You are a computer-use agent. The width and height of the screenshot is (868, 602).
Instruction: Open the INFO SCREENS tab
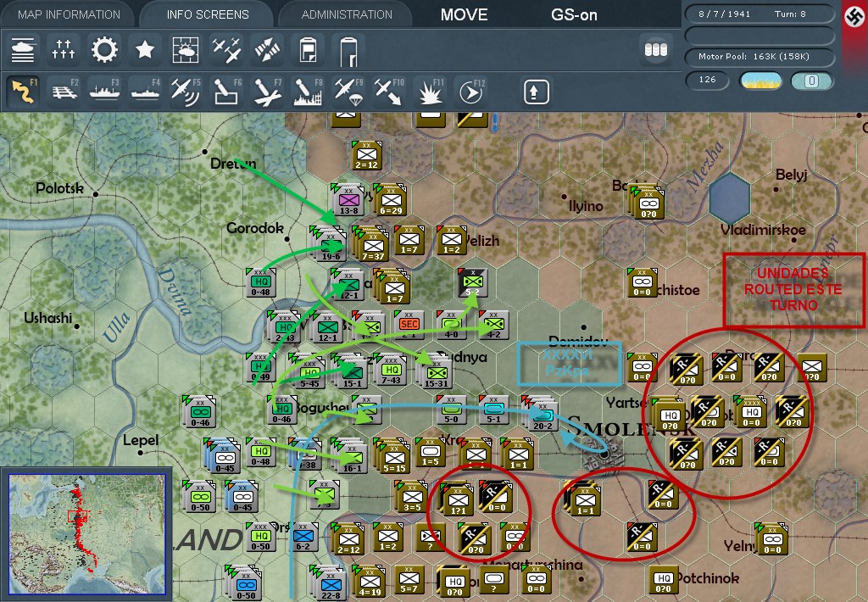[x=208, y=14]
